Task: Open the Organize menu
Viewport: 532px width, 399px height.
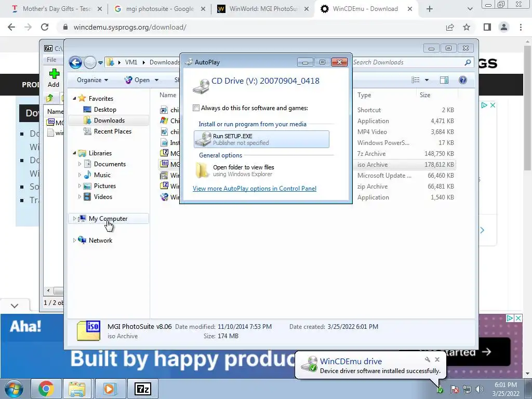Action: click(x=92, y=80)
